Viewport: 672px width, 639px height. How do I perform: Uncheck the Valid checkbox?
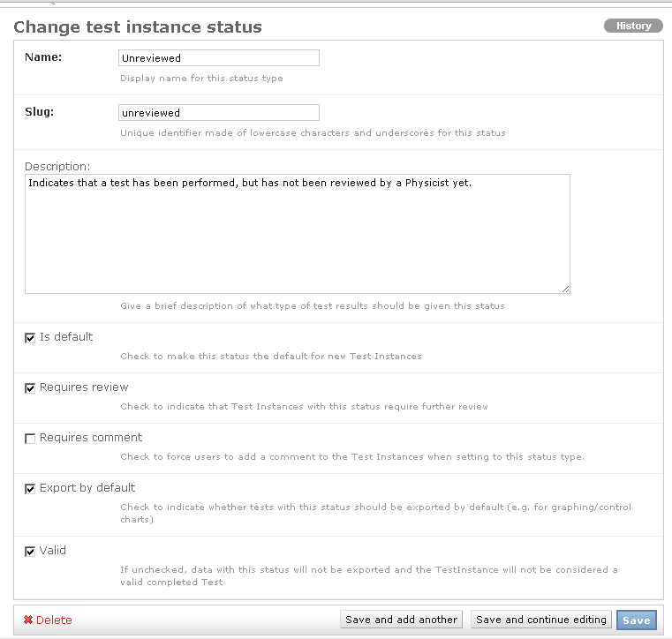[30, 552]
